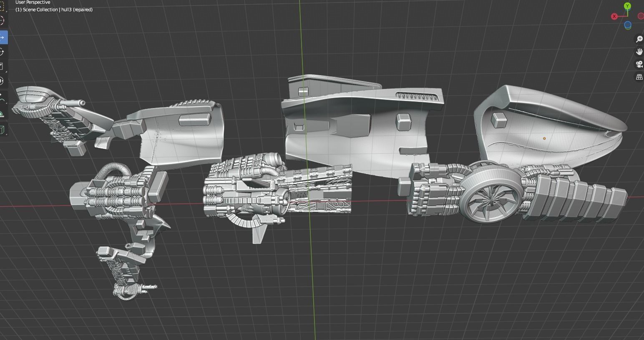Click the negative X axis gizmo circle
This screenshot has width=644, height=340.
[x=641, y=16]
